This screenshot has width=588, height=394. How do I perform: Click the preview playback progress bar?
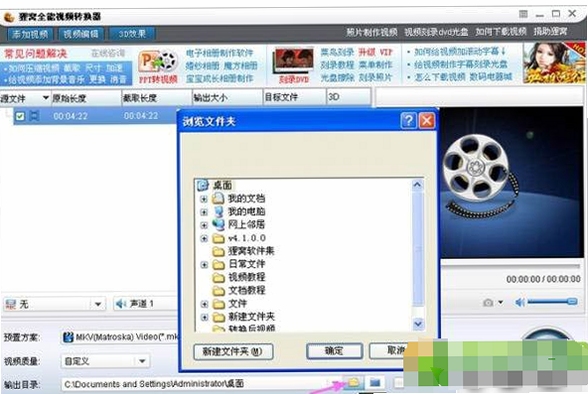(x=510, y=266)
